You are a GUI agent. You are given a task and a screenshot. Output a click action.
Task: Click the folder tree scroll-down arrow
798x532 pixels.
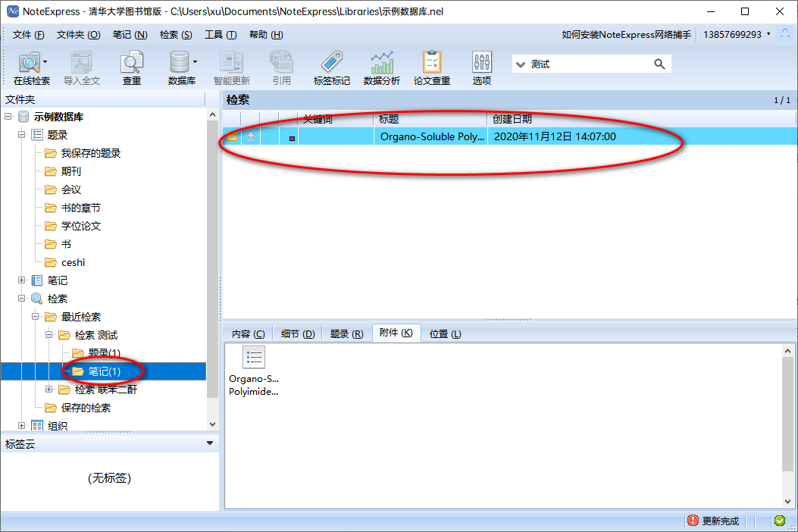coord(212,424)
